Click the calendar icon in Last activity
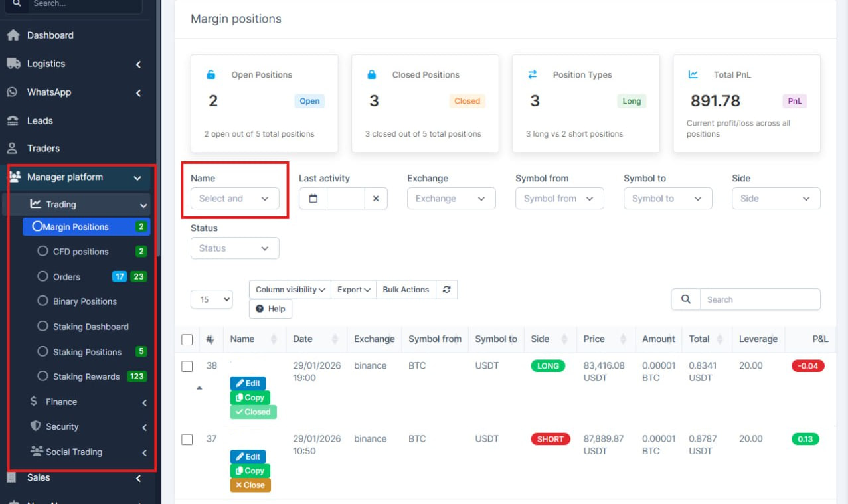 point(313,199)
